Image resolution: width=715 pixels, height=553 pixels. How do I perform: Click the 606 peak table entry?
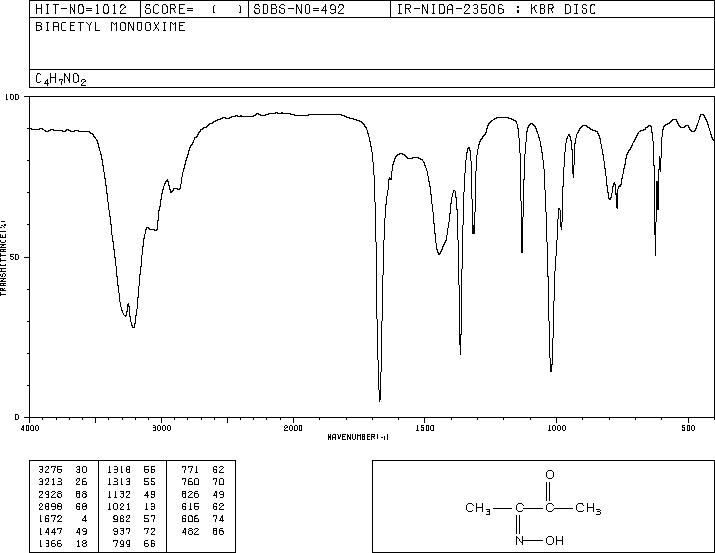tap(190, 519)
